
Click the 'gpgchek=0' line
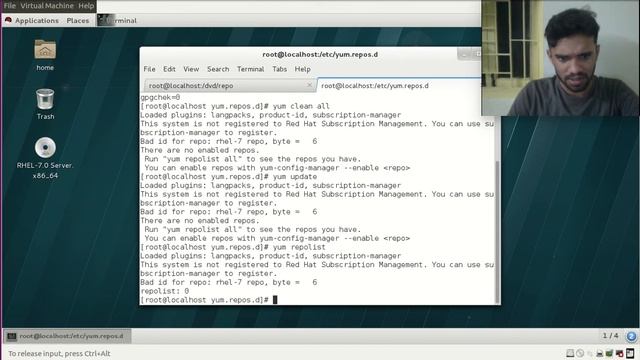click(x=160, y=97)
